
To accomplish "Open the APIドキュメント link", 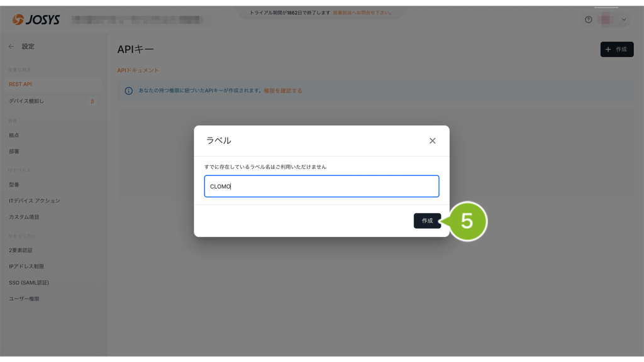I will click(138, 70).
